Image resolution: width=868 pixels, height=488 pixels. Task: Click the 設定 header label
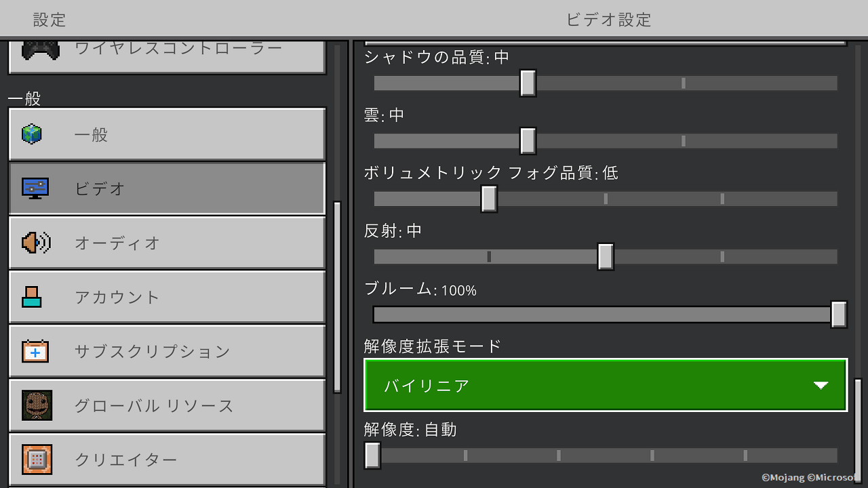click(50, 20)
